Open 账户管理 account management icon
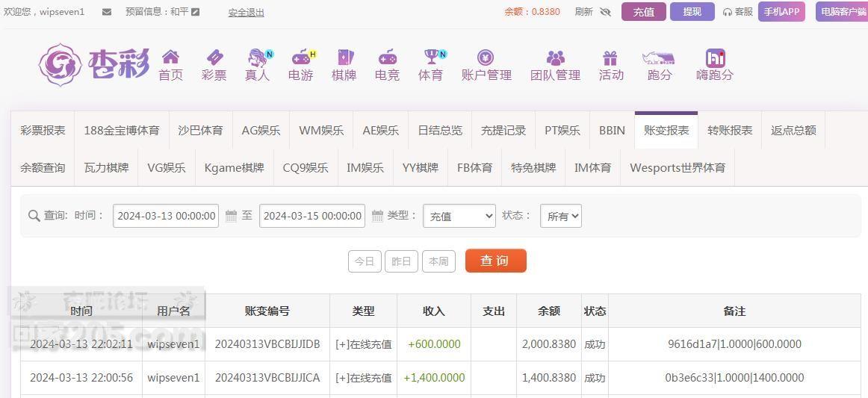Screen dimensions: 868x398 tap(486, 57)
